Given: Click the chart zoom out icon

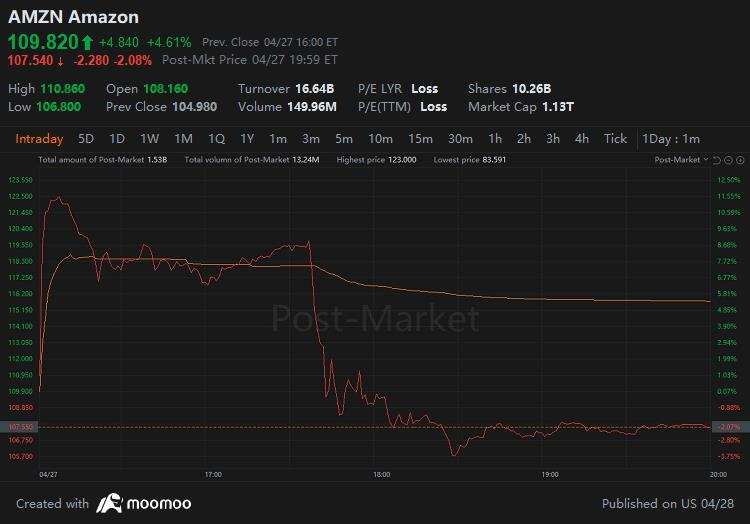Looking at the screenshot, I should point(728,160).
